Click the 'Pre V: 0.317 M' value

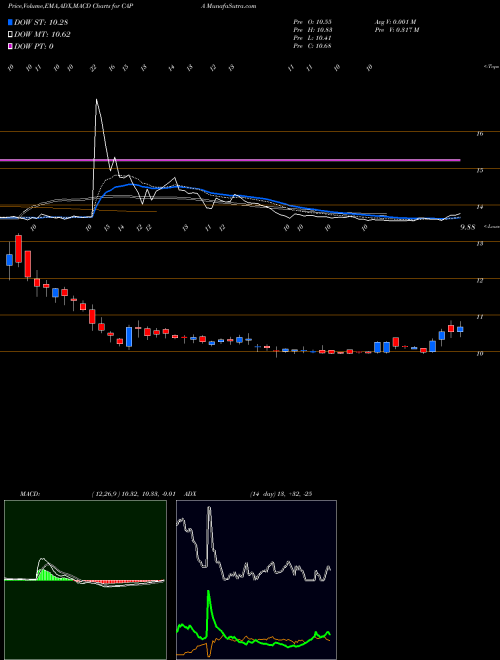point(396,30)
